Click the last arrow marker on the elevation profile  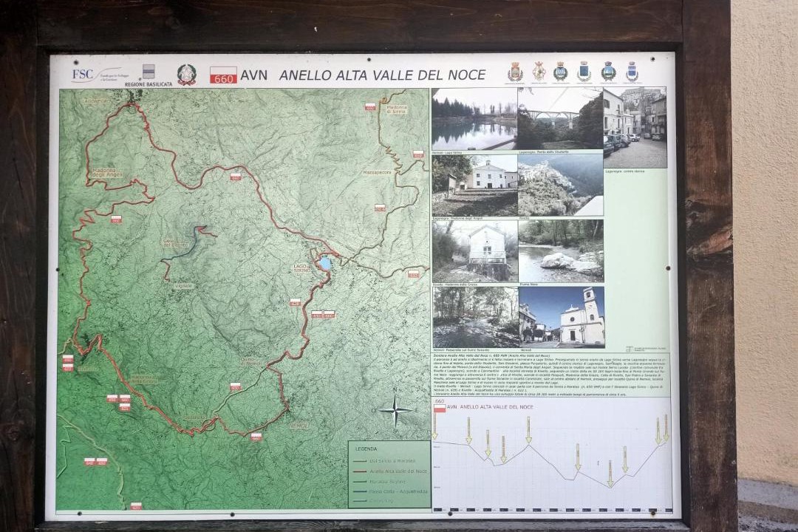[x=666, y=428]
